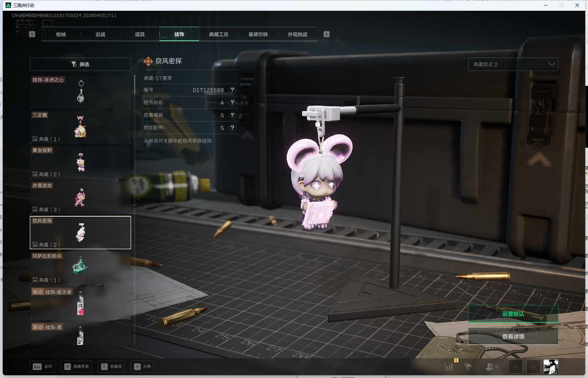Click the 典藏 icon in 赤霄游龙 row
588x378 pixels.
click(35, 209)
